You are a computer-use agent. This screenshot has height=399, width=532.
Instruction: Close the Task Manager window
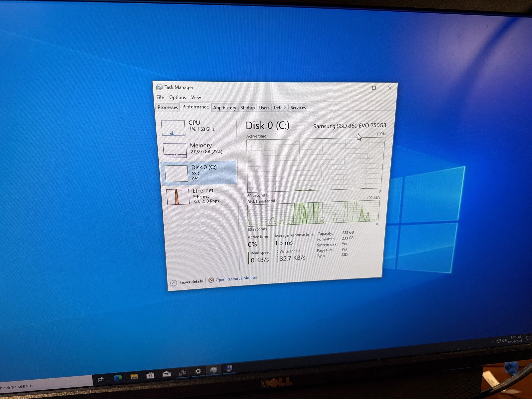[x=389, y=88]
